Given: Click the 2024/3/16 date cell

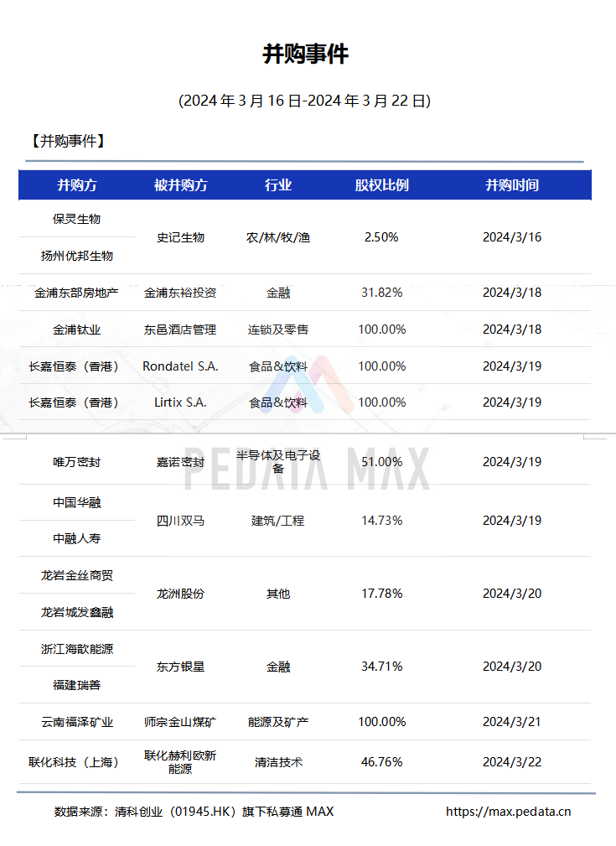Looking at the screenshot, I should (x=512, y=237).
